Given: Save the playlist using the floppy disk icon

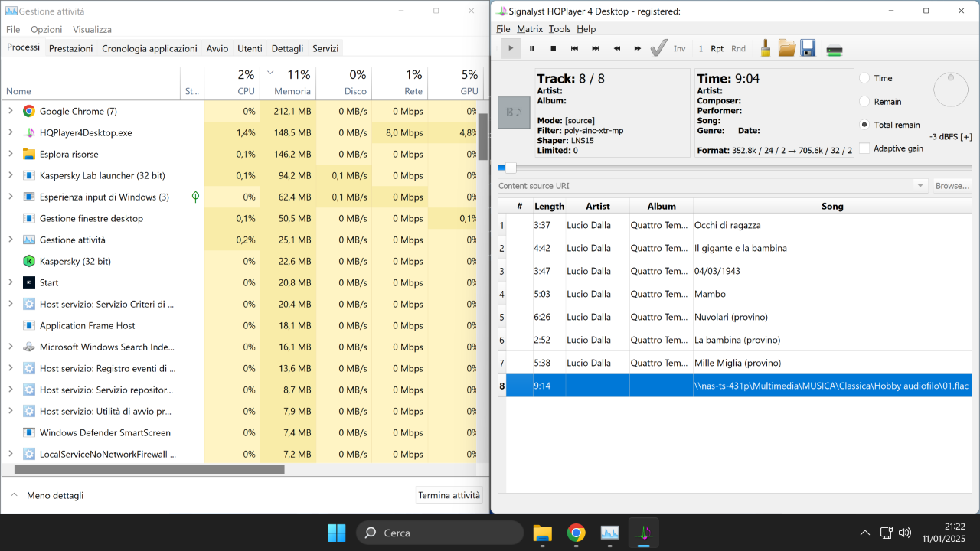Looking at the screenshot, I should 808,48.
